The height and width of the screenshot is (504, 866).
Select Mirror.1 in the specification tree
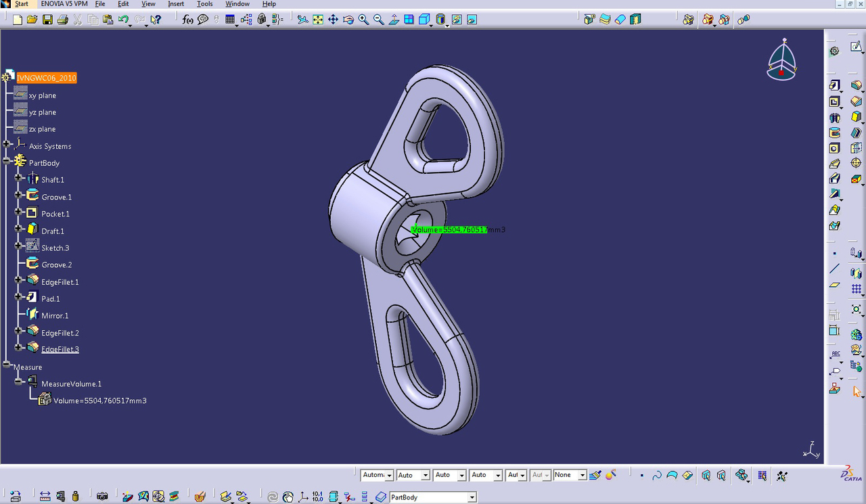[x=54, y=316]
